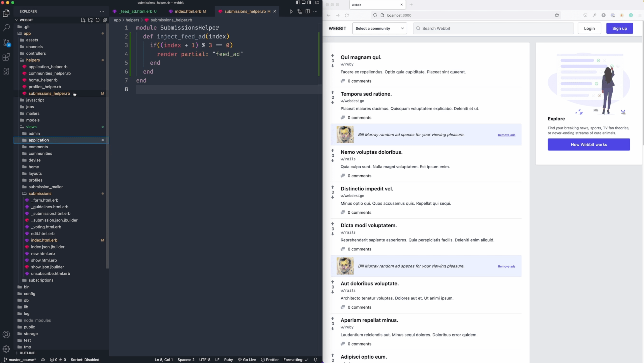Open notifications bell in status bar
The width and height of the screenshot is (644, 363).
[315, 359]
